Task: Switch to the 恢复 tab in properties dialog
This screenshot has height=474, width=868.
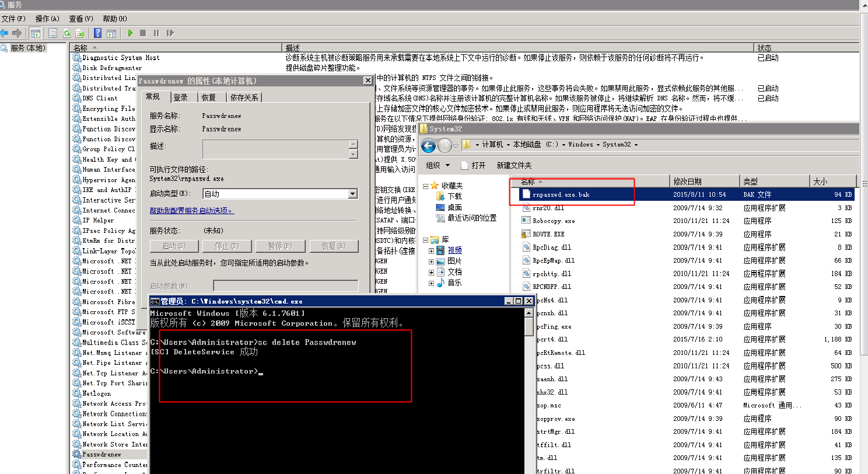Action: tap(208, 97)
